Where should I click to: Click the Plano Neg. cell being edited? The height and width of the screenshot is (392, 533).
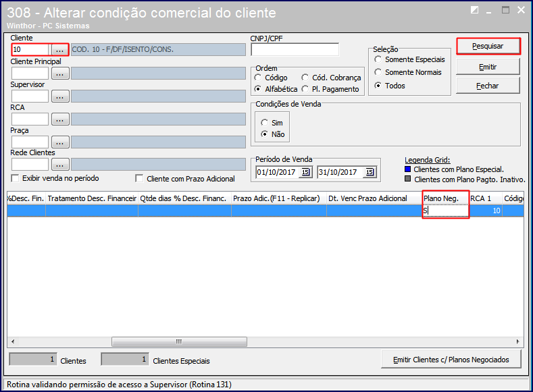(445, 211)
